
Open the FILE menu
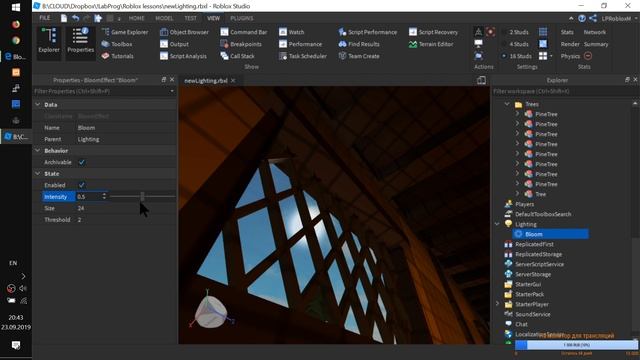(x=45, y=18)
